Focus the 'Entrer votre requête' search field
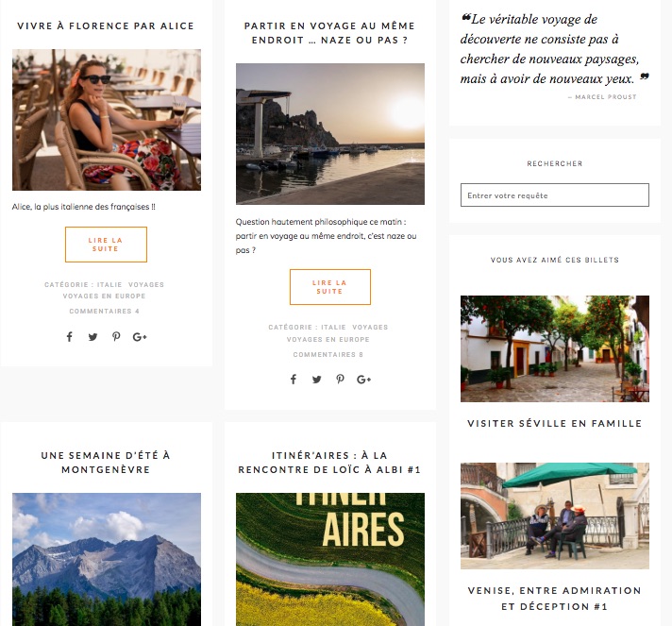This screenshot has width=672, height=626. coord(555,195)
